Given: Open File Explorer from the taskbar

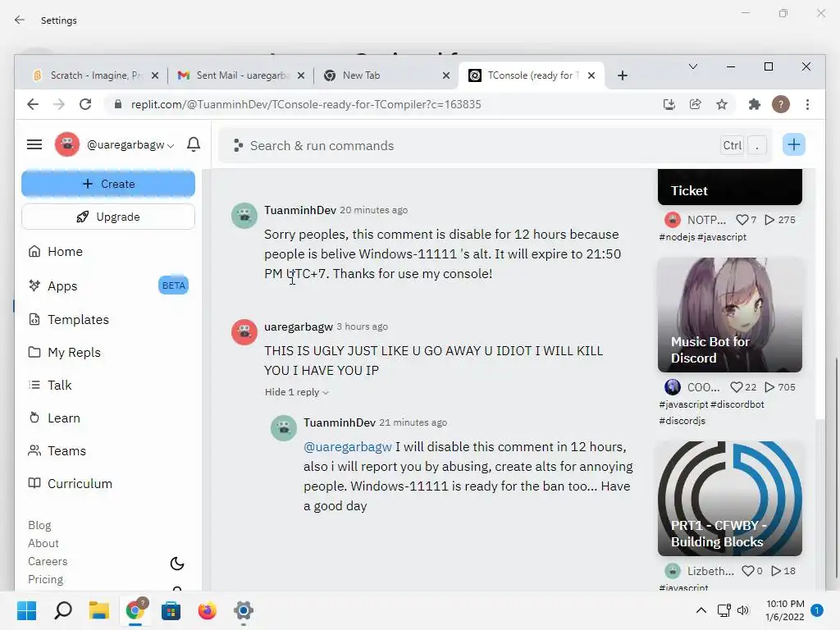Looking at the screenshot, I should [x=99, y=610].
